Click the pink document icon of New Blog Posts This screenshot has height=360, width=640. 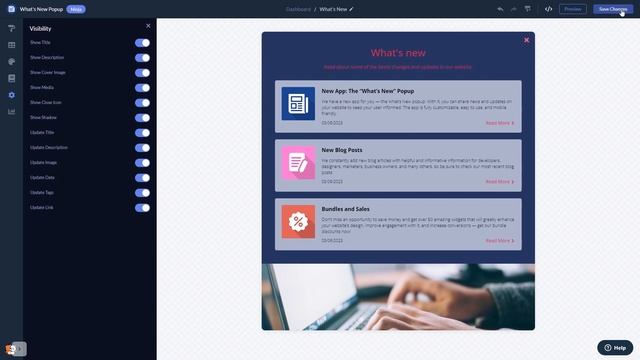click(x=298, y=162)
